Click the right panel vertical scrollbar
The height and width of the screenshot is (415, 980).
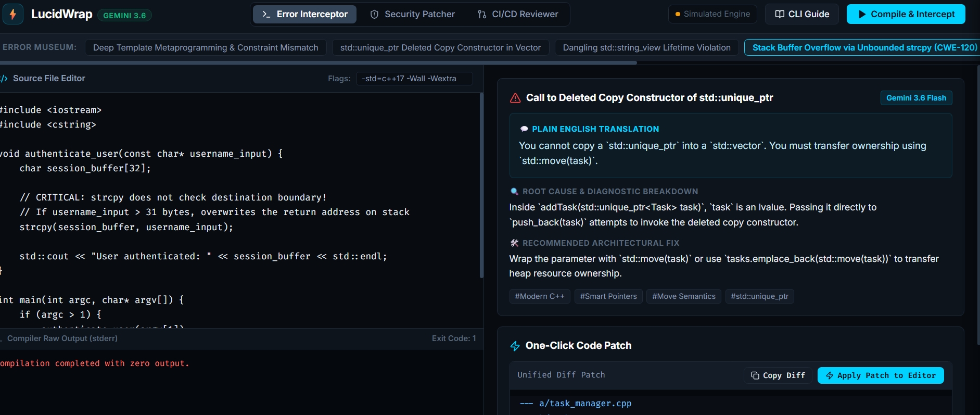tap(978, 206)
